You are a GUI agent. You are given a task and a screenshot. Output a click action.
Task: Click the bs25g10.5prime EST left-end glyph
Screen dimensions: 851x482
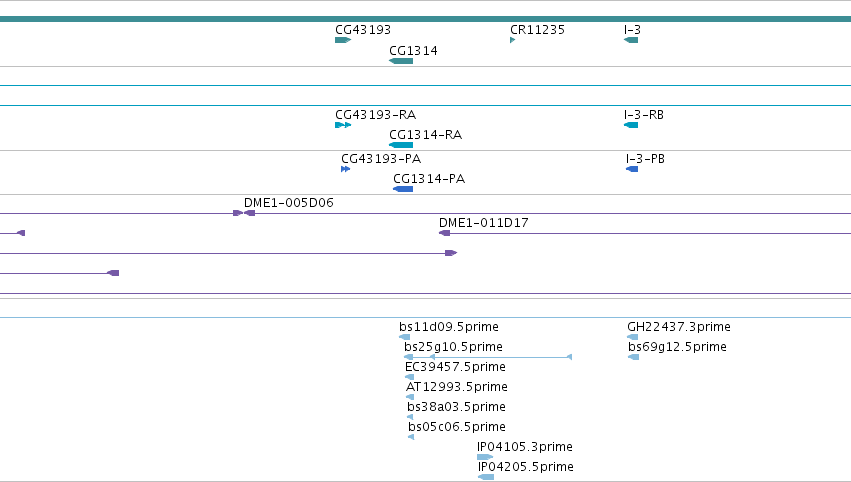pos(409,357)
